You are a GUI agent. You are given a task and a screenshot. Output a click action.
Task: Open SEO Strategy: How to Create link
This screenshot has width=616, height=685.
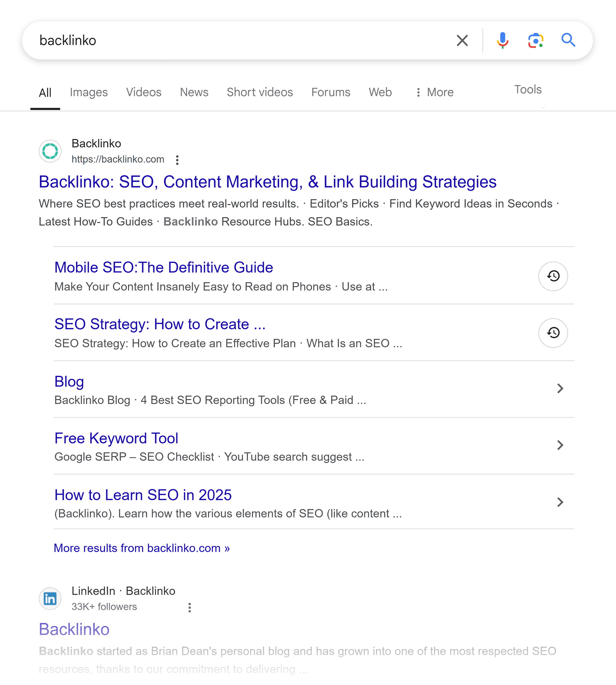(160, 324)
